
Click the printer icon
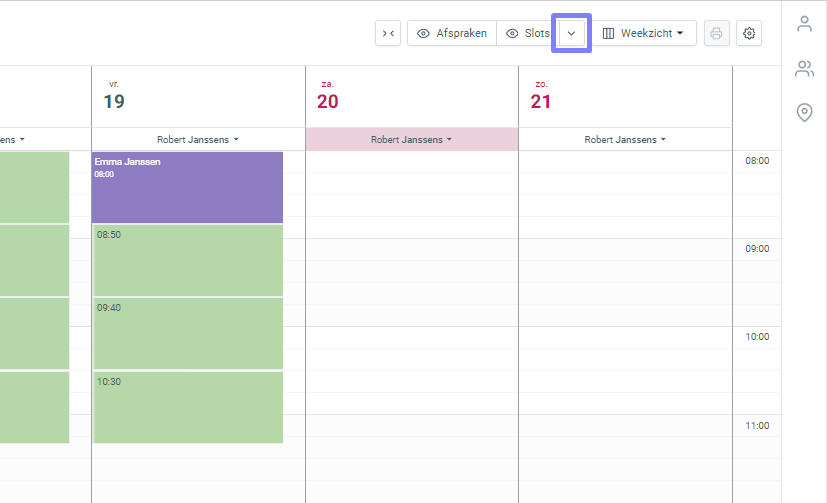[x=716, y=34]
